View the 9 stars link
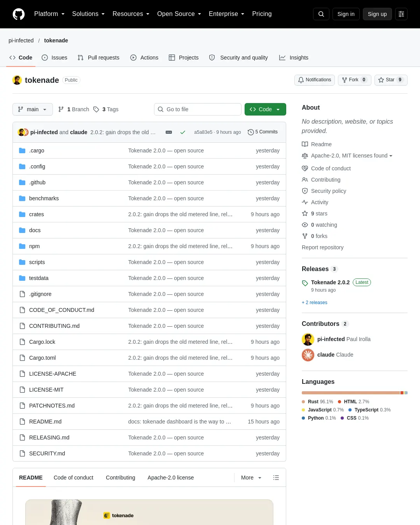This screenshot has height=525, width=420. (x=315, y=213)
